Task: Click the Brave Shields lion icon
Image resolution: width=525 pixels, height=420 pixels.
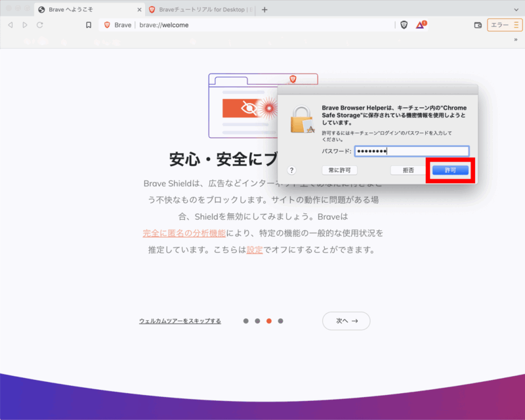Action: click(404, 25)
